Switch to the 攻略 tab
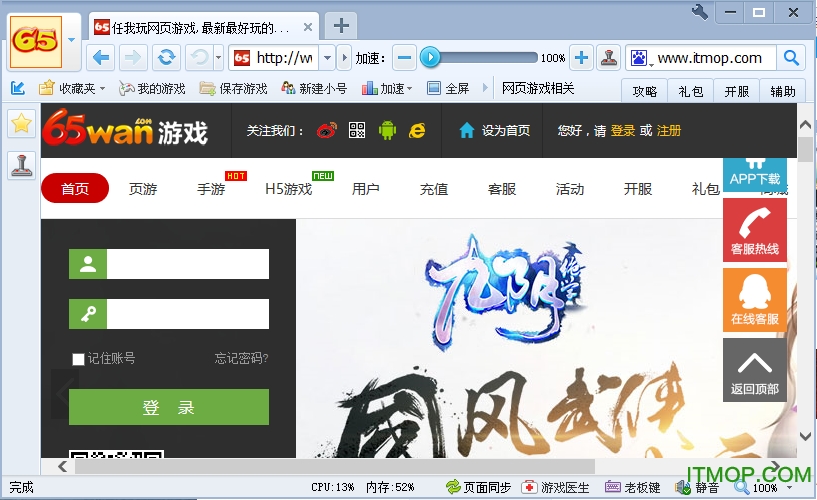Image resolution: width=817 pixels, height=500 pixels. tap(645, 91)
